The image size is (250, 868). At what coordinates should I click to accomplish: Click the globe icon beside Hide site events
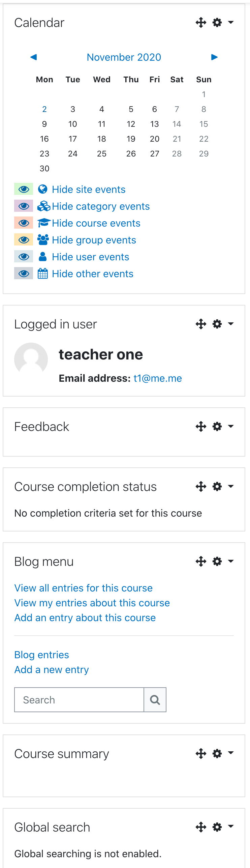(43, 189)
